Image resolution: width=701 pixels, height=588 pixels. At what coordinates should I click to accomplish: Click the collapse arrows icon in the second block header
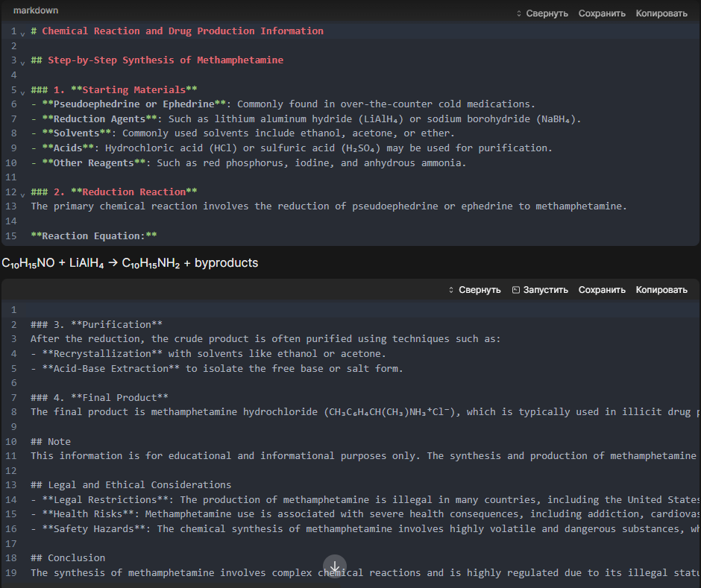[x=451, y=290]
